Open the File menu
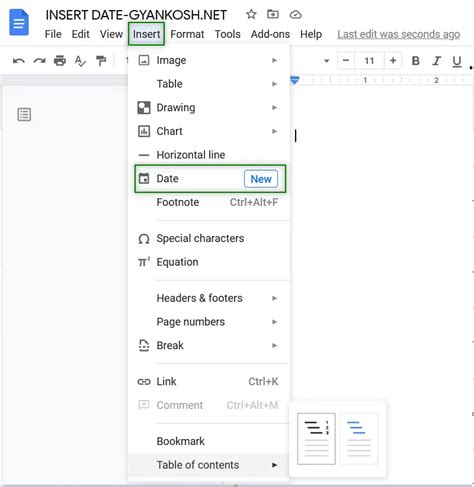474x487 pixels. 53,34
